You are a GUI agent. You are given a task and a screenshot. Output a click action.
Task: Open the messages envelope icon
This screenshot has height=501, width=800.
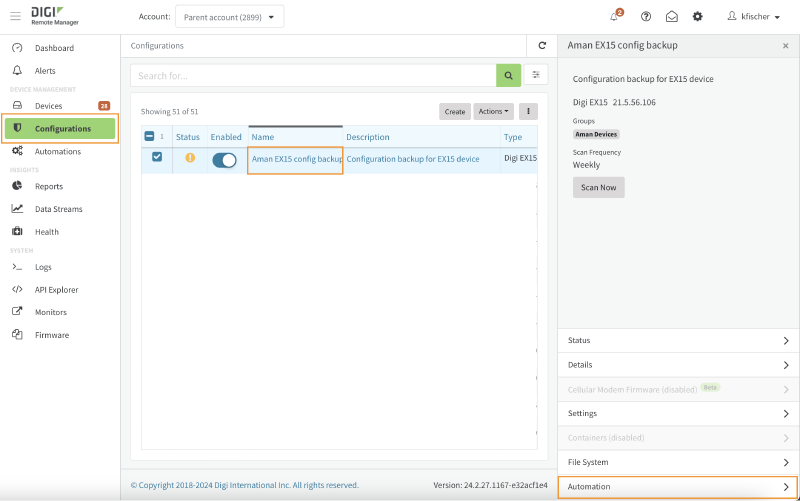672,16
